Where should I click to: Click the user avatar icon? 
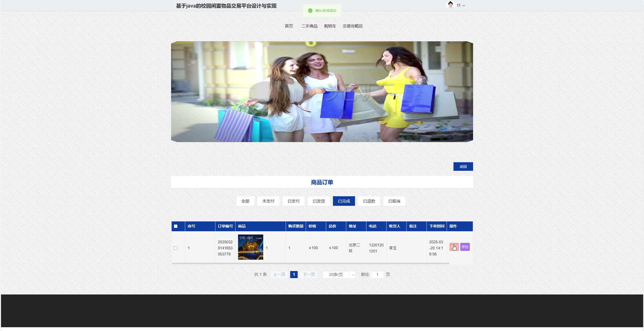click(450, 5)
